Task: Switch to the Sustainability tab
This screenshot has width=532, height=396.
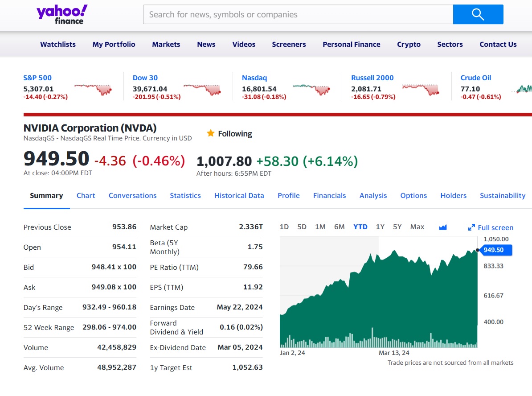Action: tap(503, 196)
